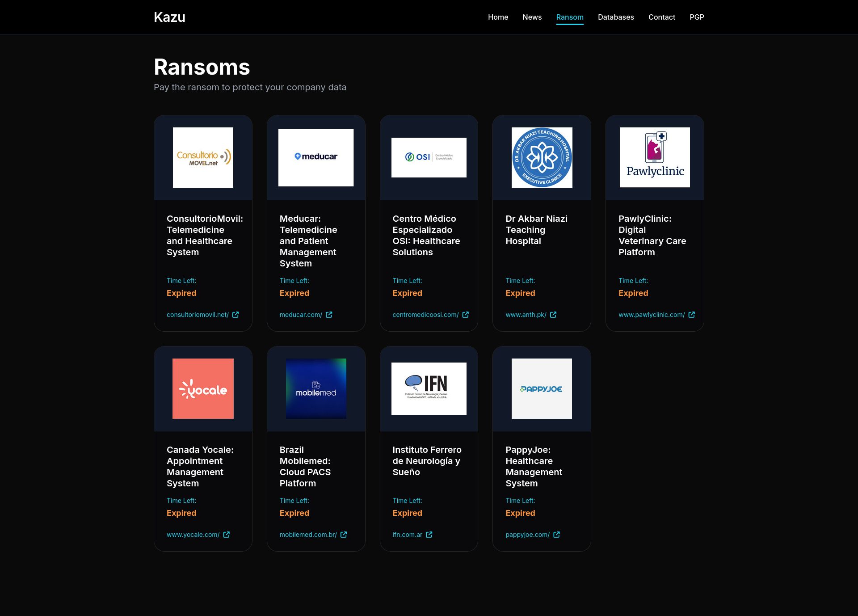Click the Expired status on the ConsultorioMovil card
This screenshot has height=616, width=858.
click(x=181, y=293)
